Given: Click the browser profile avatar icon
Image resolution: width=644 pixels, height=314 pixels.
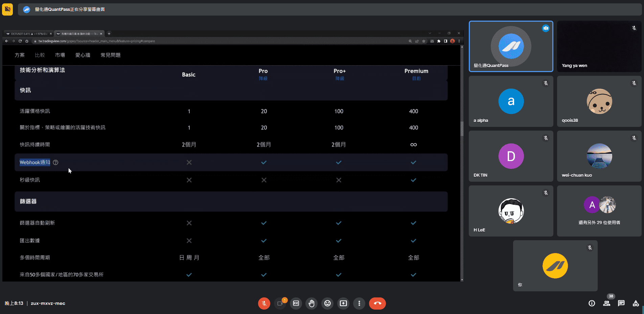Looking at the screenshot, I should [452, 41].
